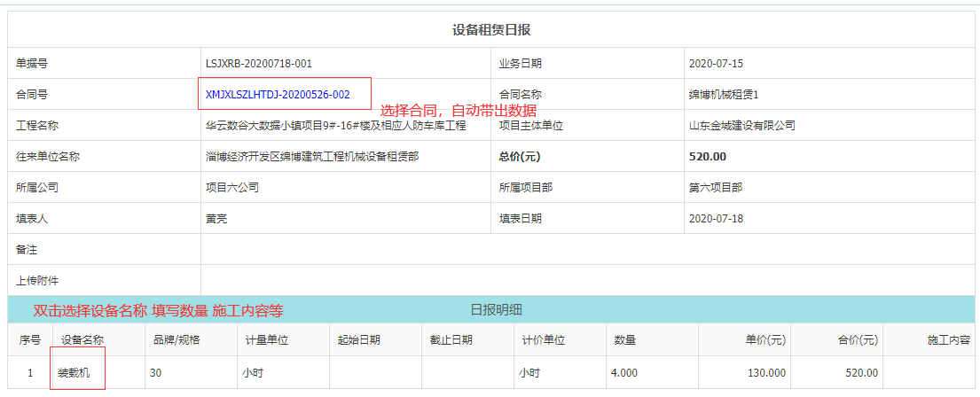
Task: Click the 业务日期 field label
Action: coord(520,64)
